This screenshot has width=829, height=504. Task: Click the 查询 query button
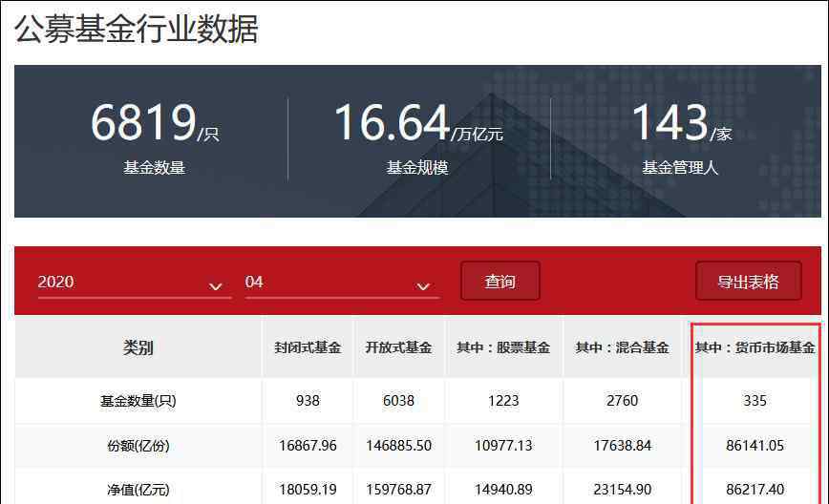(x=500, y=281)
